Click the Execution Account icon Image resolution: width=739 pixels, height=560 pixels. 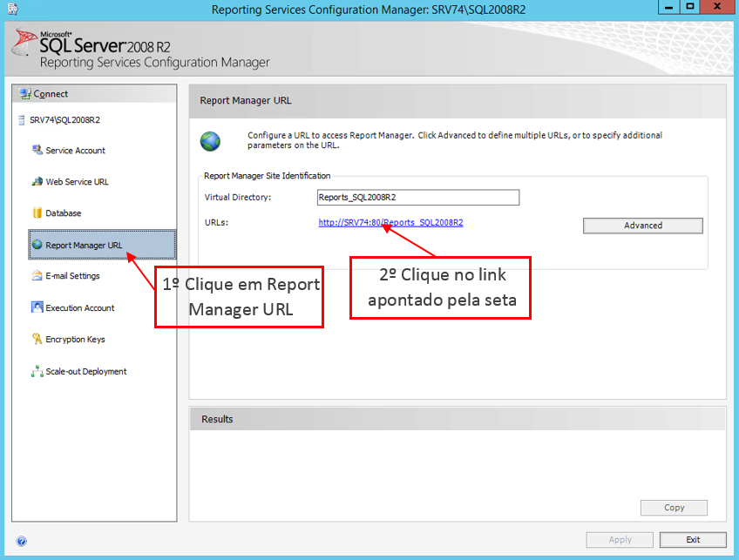[37, 307]
